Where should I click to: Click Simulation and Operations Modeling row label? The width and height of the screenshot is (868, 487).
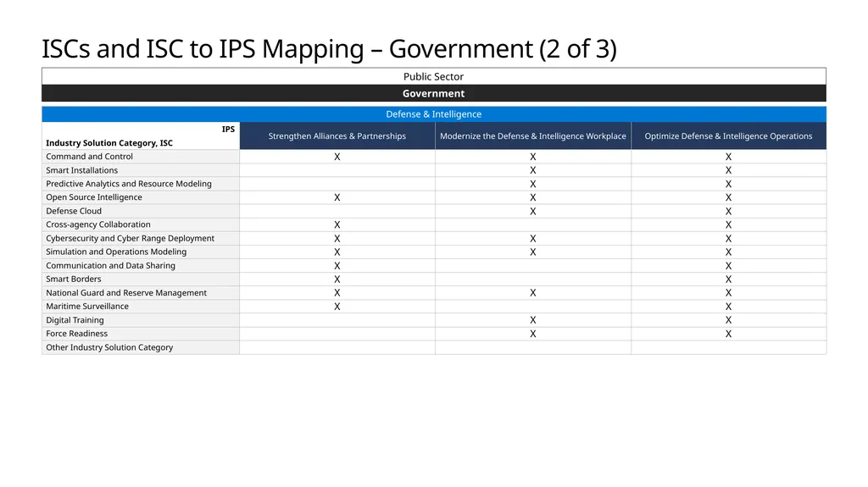116,252
